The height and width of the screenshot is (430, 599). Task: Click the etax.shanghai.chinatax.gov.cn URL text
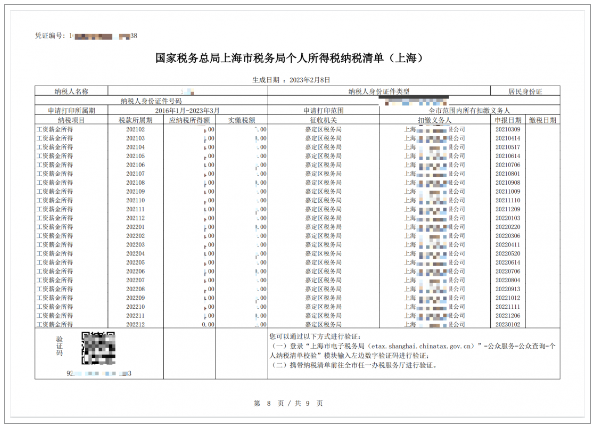[423, 346]
